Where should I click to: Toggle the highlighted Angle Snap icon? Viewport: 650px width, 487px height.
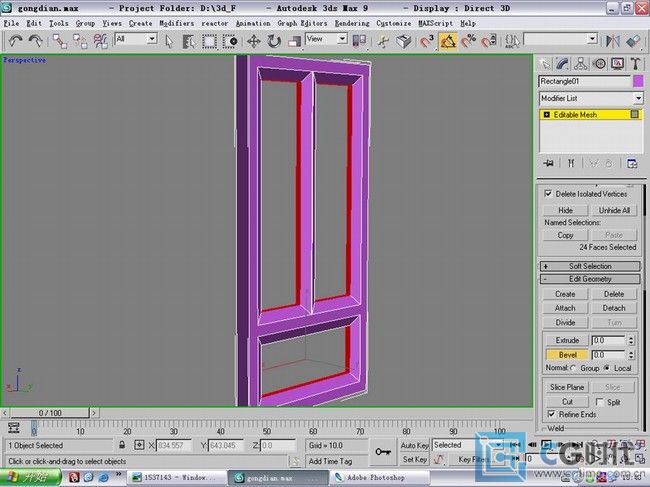point(448,41)
